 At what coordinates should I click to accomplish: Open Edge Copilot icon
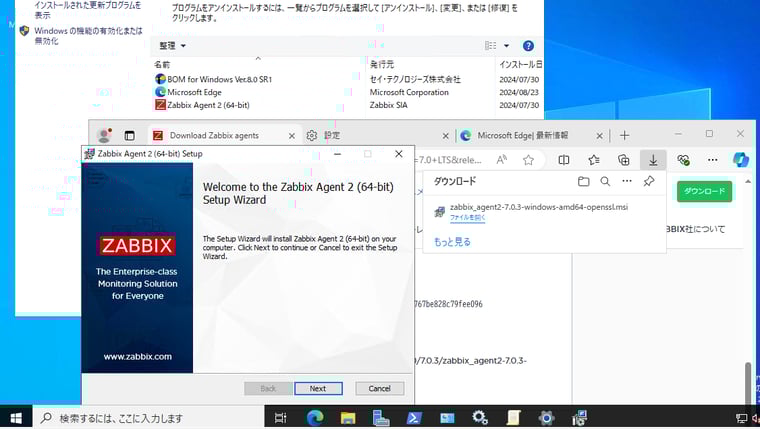point(741,159)
